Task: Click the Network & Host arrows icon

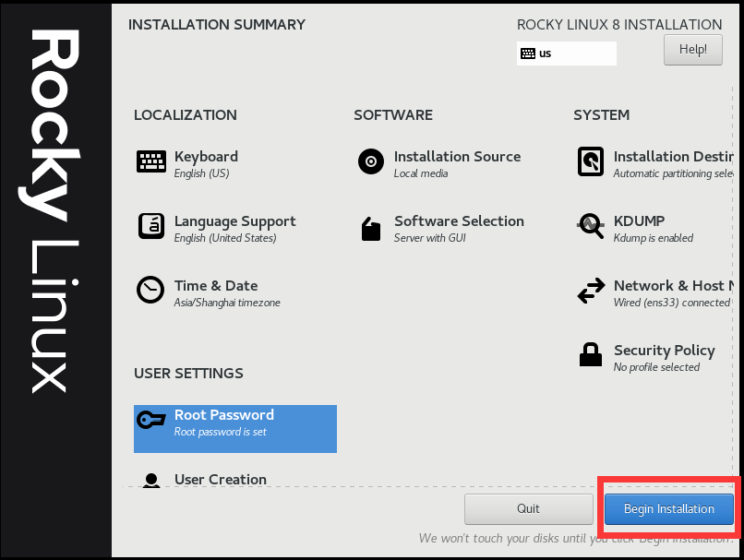Action: coord(591,291)
